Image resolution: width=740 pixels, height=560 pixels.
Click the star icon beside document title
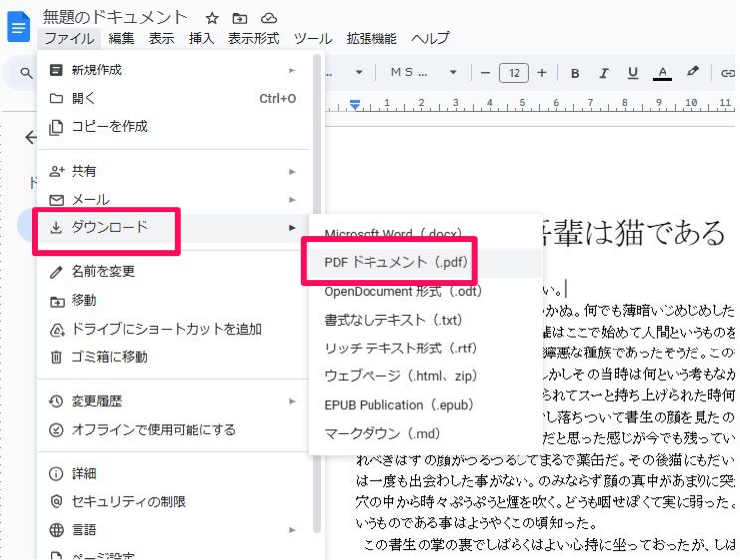click(212, 18)
